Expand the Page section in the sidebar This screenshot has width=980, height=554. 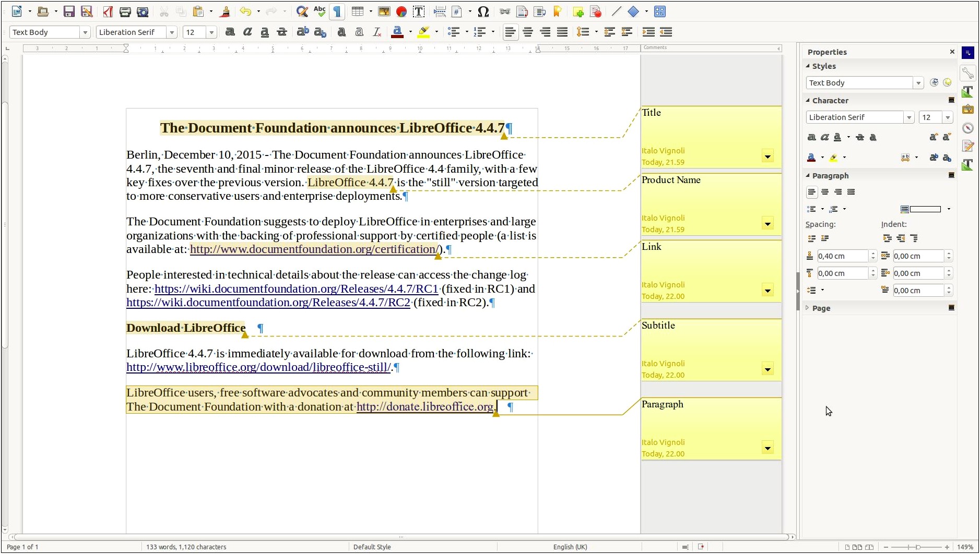coord(808,308)
